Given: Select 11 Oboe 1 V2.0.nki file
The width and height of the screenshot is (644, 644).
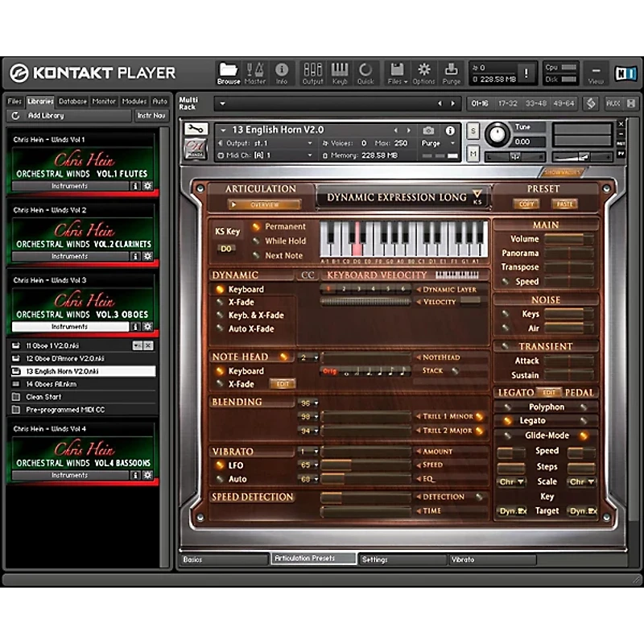Looking at the screenshot, I should click(x=81, y=346).
